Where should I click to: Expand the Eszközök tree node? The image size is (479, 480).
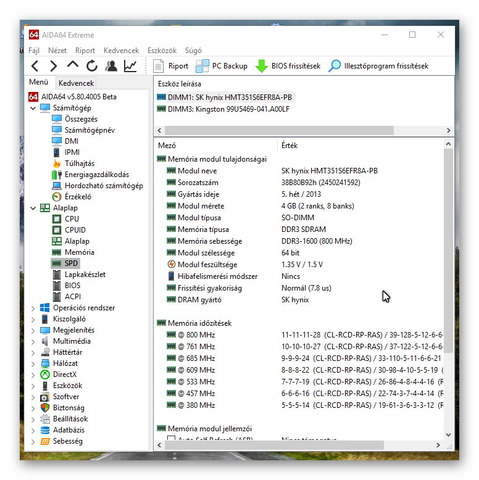tap(33, 386)
